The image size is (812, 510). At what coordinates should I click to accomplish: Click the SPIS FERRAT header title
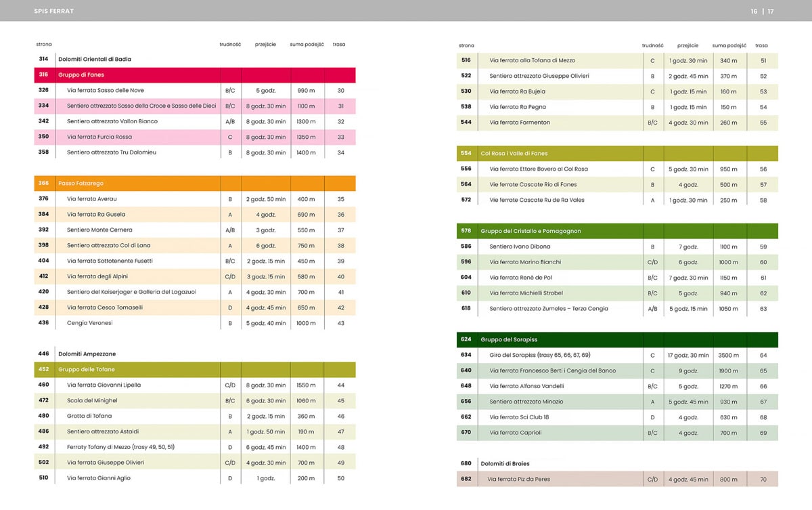click(54, 11)
